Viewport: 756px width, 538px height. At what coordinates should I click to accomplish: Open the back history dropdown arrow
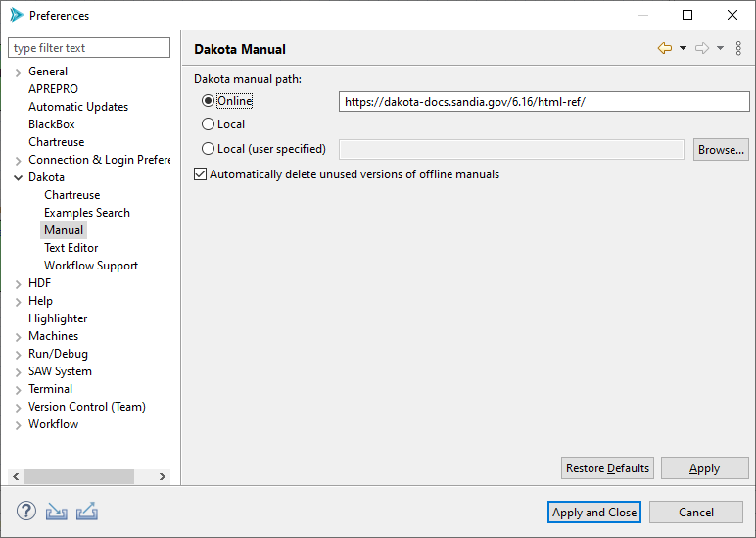pos(683,48)
